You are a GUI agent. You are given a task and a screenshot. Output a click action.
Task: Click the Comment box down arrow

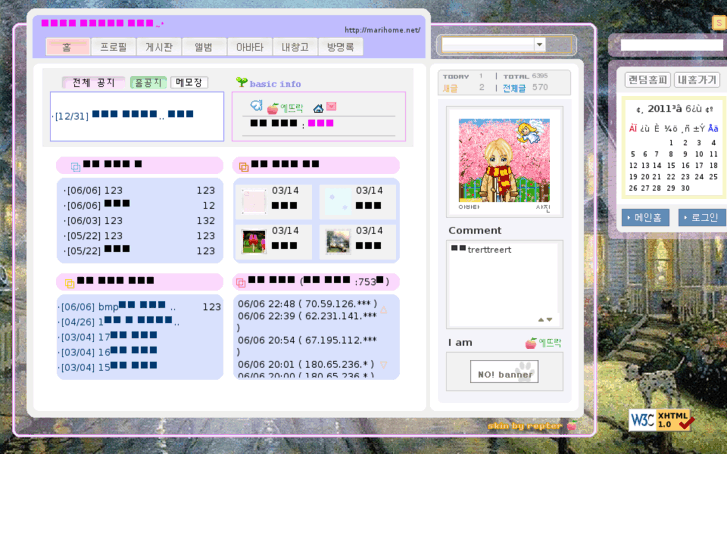(549, 320)
